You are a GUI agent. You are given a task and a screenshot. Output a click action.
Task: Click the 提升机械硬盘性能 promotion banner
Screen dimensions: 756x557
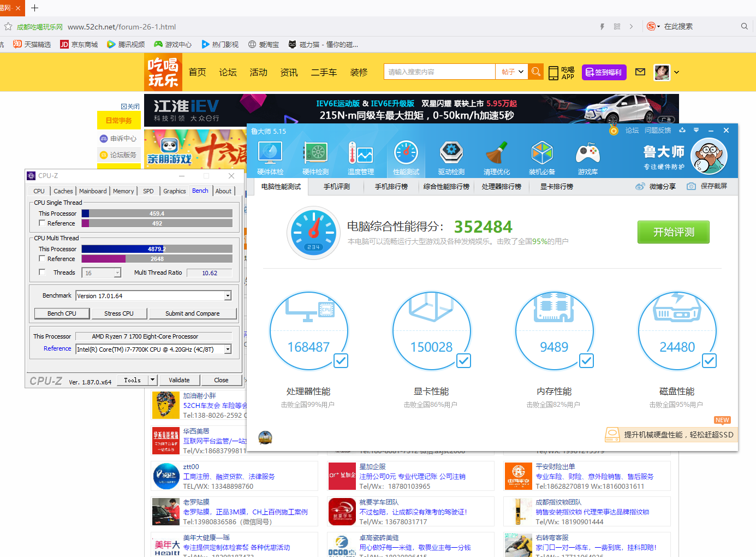tap(671, 435)
